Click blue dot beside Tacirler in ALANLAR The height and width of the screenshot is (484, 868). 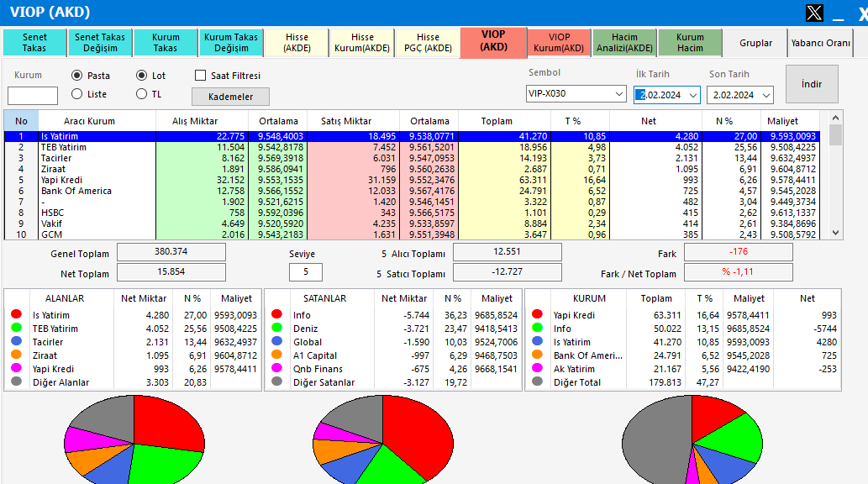click(x=16, y=341)
